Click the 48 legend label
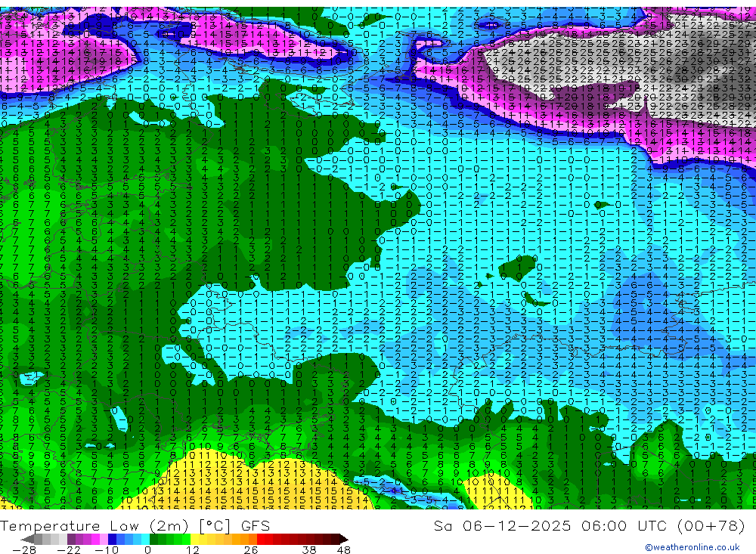This screenshot has height=554, width=756. click(344, 550)
